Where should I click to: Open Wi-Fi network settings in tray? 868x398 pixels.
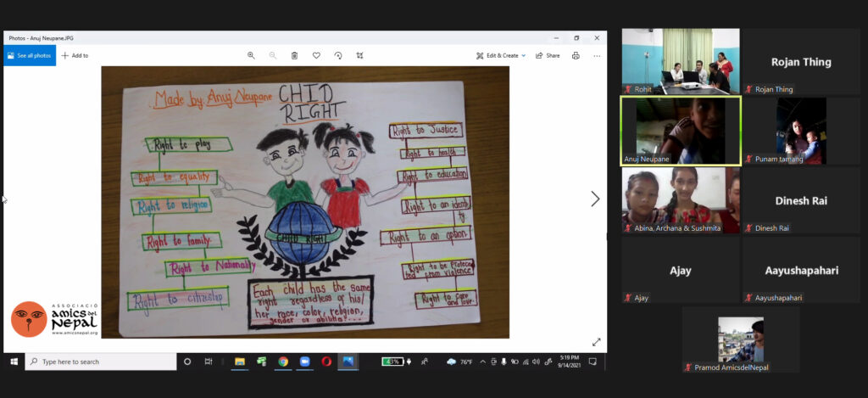click(x=526, y=362)
